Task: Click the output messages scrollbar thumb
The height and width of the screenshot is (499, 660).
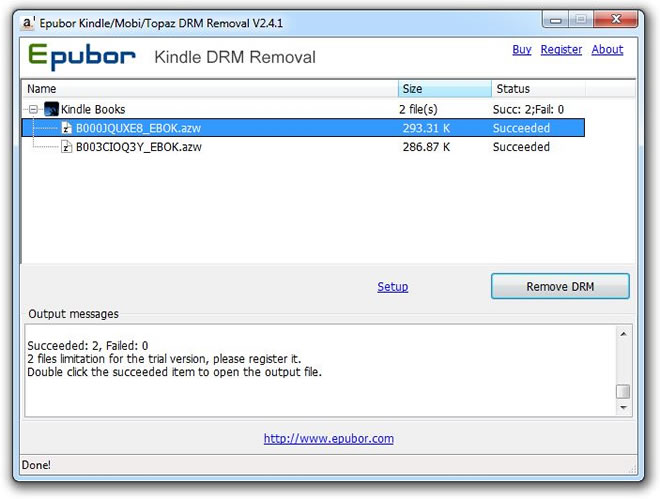Action: tap(623, 391)
